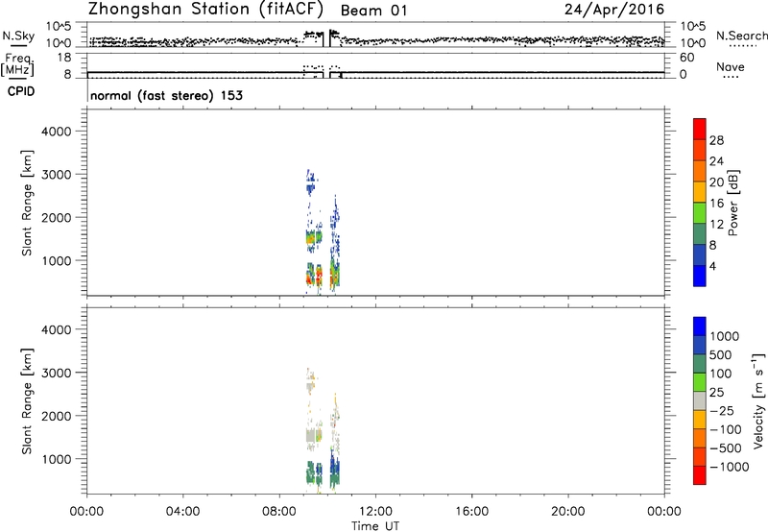Click the 20:00 time tick label

(567, 512)
